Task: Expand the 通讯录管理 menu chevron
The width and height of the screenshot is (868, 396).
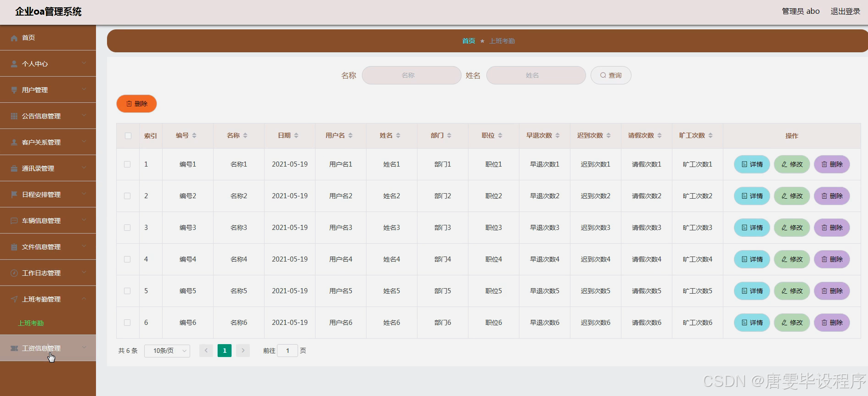Action: [x=84, y=167]
